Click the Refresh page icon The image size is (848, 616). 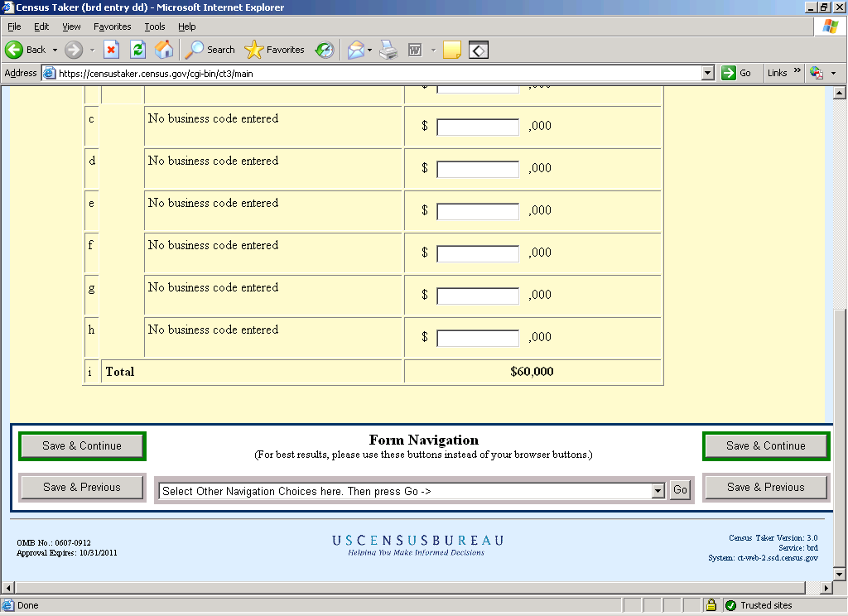coord(137,50)
